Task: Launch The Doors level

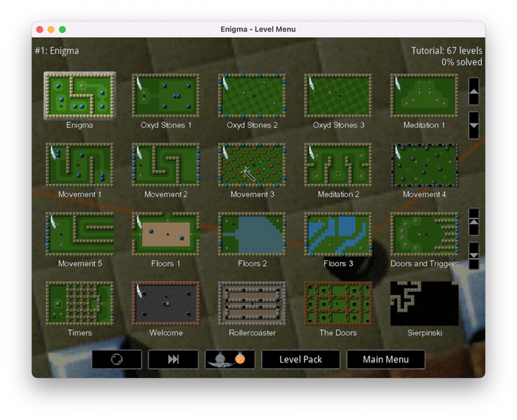Action: 339,304
